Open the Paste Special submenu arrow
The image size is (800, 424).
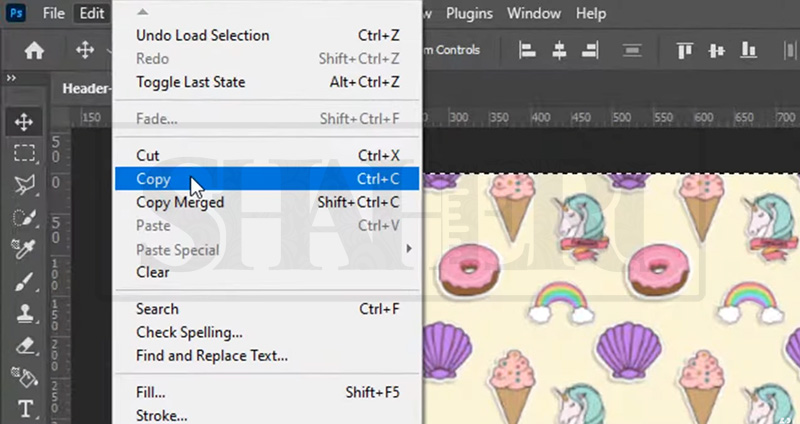(408, 249)
